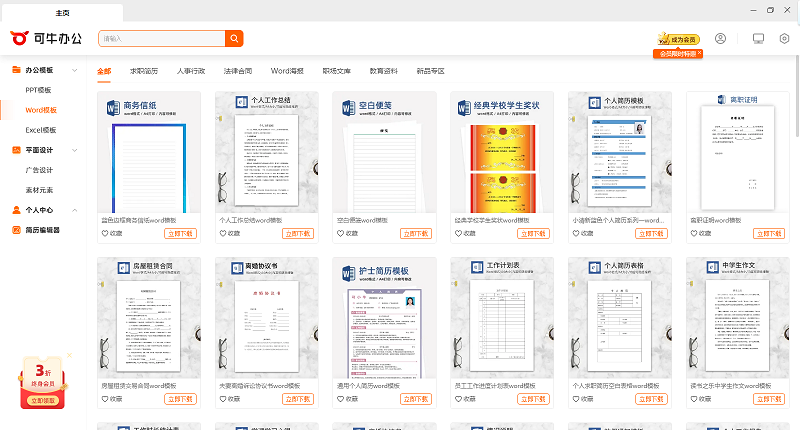This screenshot has width=800, height=430.
Task: Collapse the 平面设计 sidebar section
Action: [76, 150]
